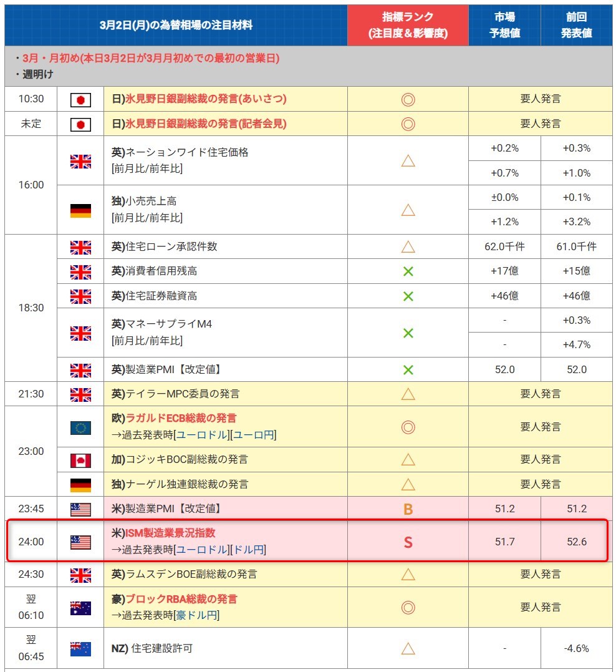Click the double-circle rank for ラガルドECB総裁の発言

click(x=408, y=427)
